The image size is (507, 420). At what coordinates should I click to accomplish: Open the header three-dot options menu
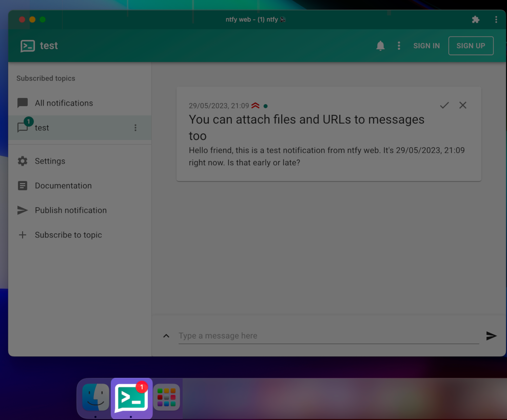(x=399, y=46)
